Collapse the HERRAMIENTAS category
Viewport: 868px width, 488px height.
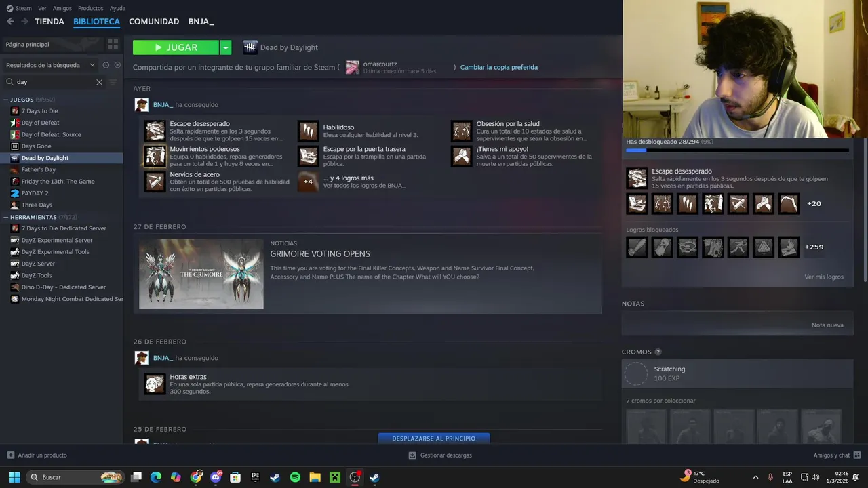(6, 217)
